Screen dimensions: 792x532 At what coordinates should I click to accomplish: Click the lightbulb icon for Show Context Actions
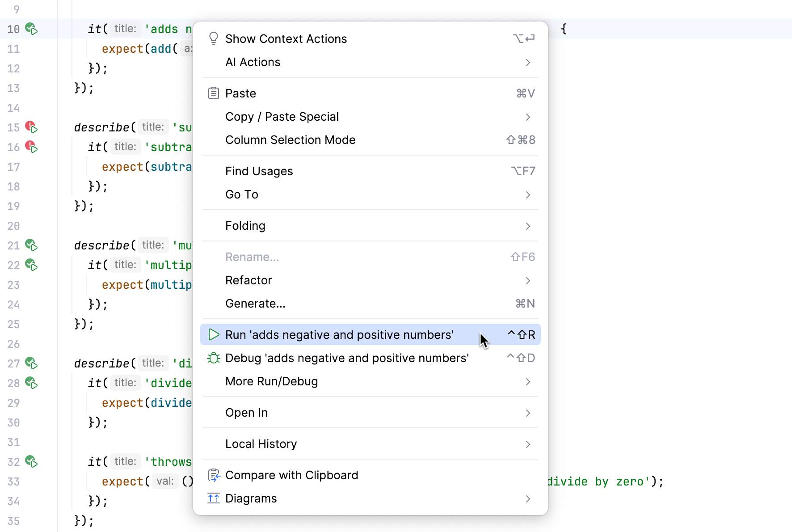coord(214,38)
